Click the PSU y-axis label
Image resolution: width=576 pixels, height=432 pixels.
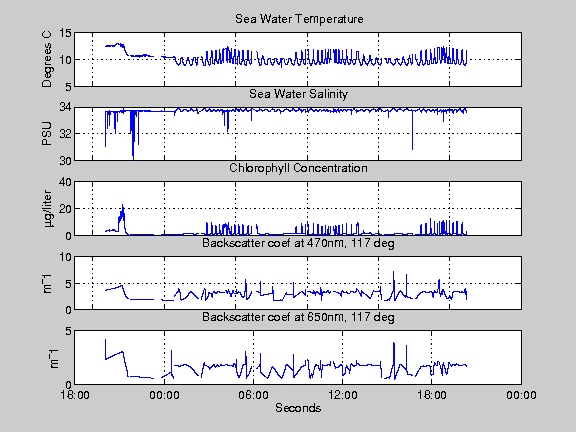click(x=47, y=134)
